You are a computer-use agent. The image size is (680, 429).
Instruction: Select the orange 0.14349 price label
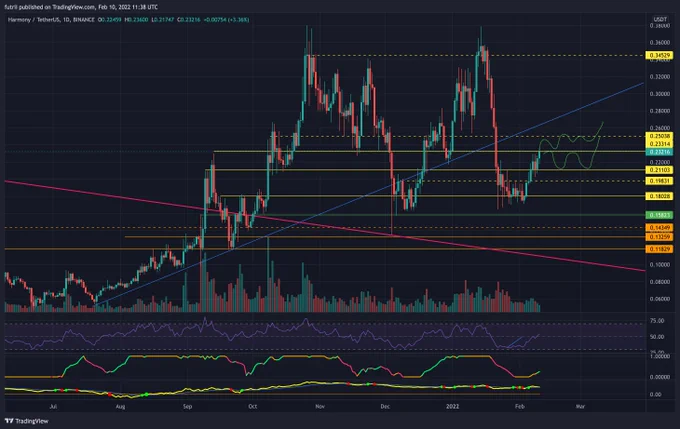(x=659, y=228)
